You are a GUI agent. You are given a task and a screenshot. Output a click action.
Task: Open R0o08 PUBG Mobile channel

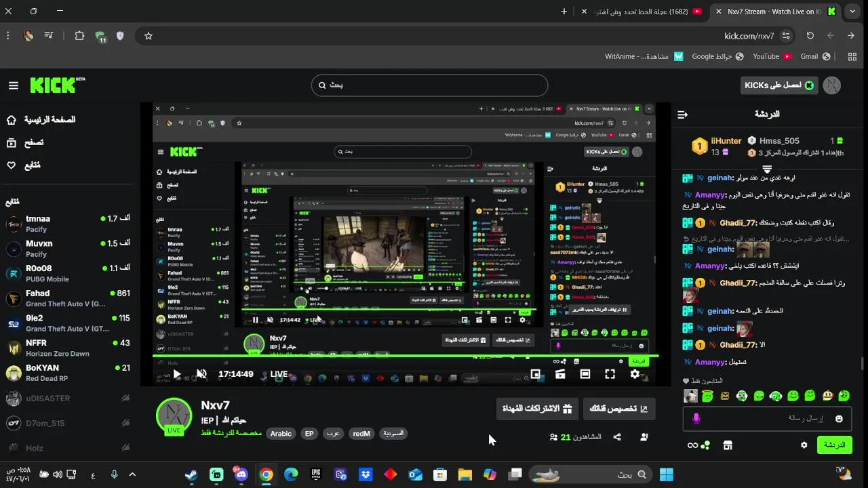68,273
